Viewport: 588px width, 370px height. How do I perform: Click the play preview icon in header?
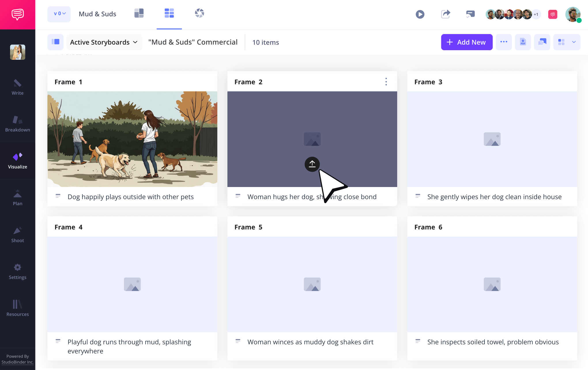click(420, 14)
